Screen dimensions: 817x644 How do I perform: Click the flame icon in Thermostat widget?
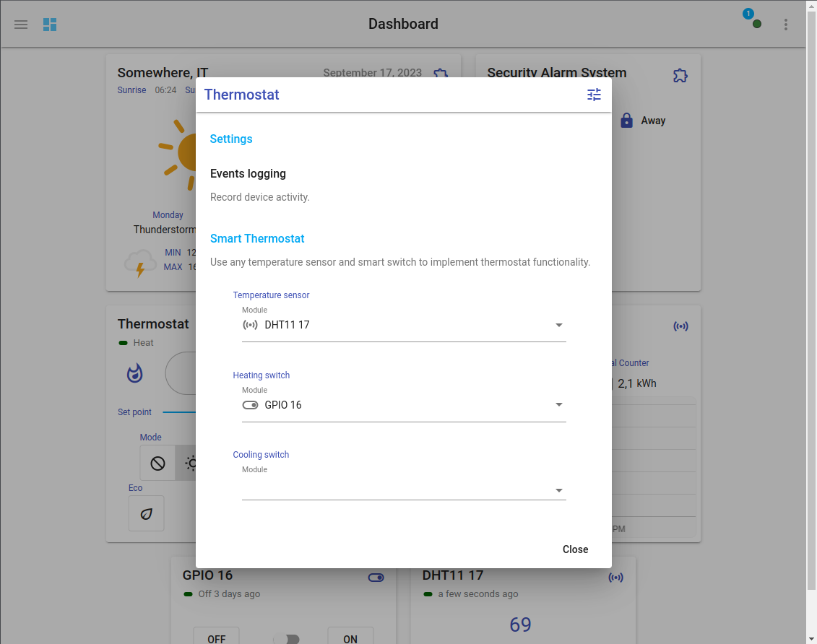click(135, 373)
